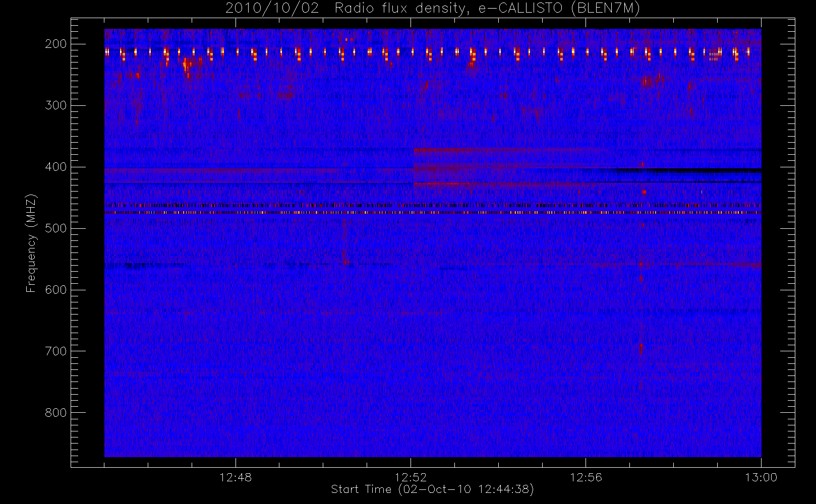This screenshot has width=816, height=504.
Task: Click the "Start Time (02-Oct-10 12:44:38)" axis label
Action: pos(432,489)
